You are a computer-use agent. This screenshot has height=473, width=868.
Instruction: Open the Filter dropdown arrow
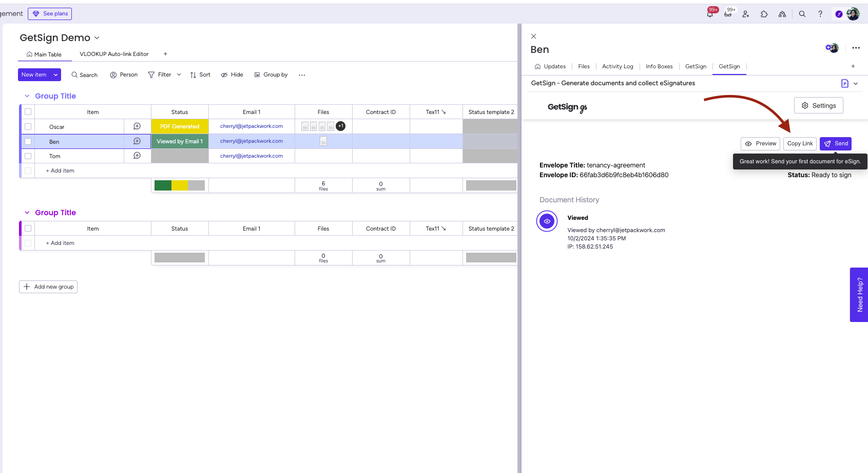coord(179,75)
